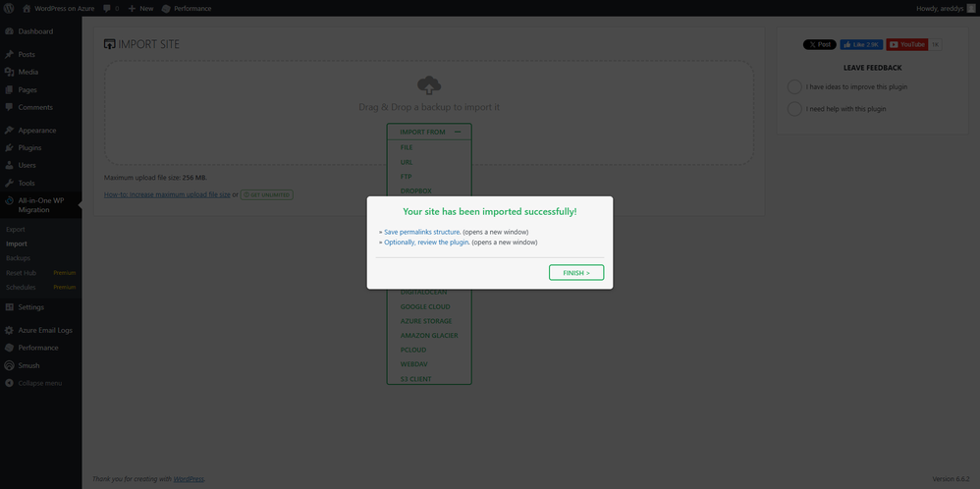
Task: Click the areddys avatar in admin bar
Action: click(970, 8)
